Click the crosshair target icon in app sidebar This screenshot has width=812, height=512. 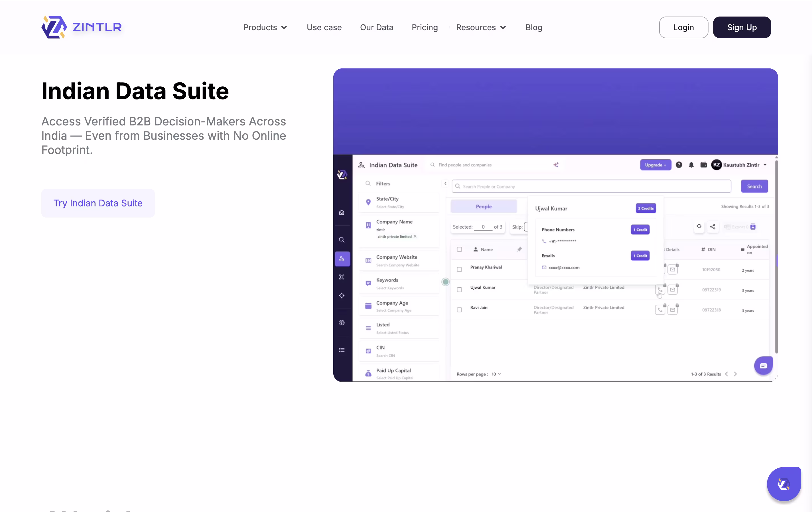tap(342, 296)
